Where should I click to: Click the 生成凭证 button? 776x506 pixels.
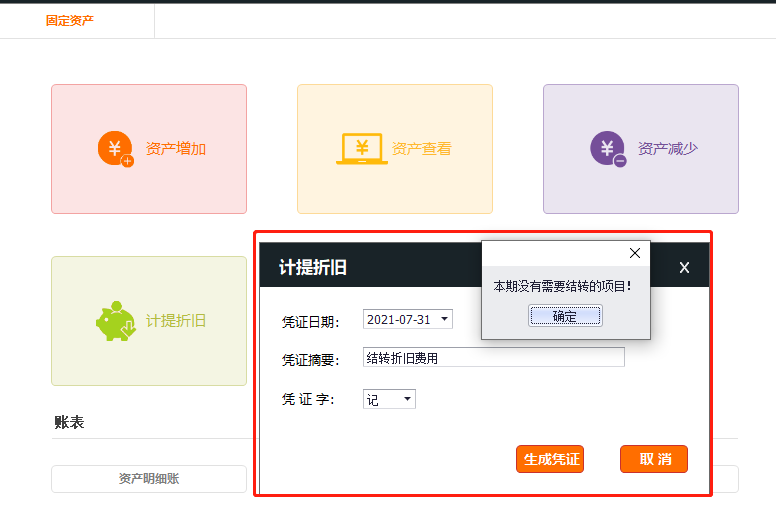549,459
